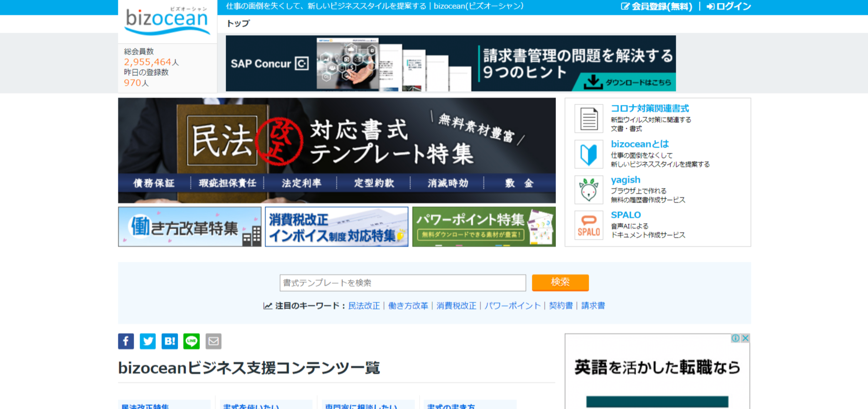Image resolution: width=868 pixels, height=409 pixels.
Task: Click the Hatena Bookmark B! icon
Action: click(170, 341)
